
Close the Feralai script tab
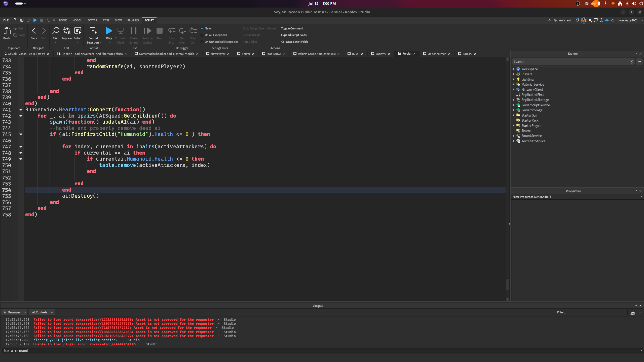(414, 54)
